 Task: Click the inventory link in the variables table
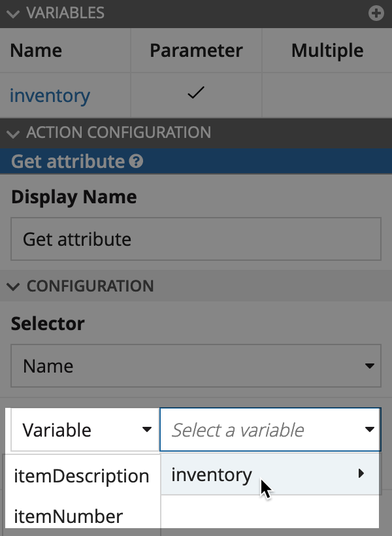pos(50,95)
